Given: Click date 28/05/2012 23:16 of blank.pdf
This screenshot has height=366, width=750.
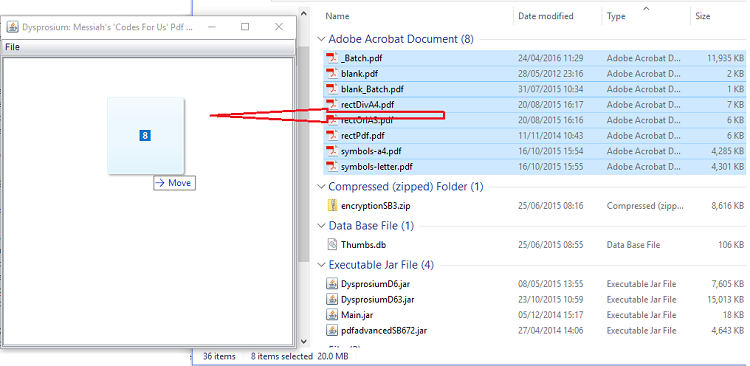Looking at the screenshot, I should click(x=551, y=74).
